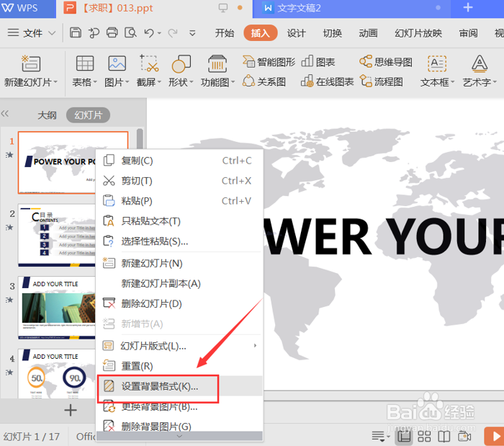Switch to normal view icon in status bar

pyautogui.click(x=404, y=437)
